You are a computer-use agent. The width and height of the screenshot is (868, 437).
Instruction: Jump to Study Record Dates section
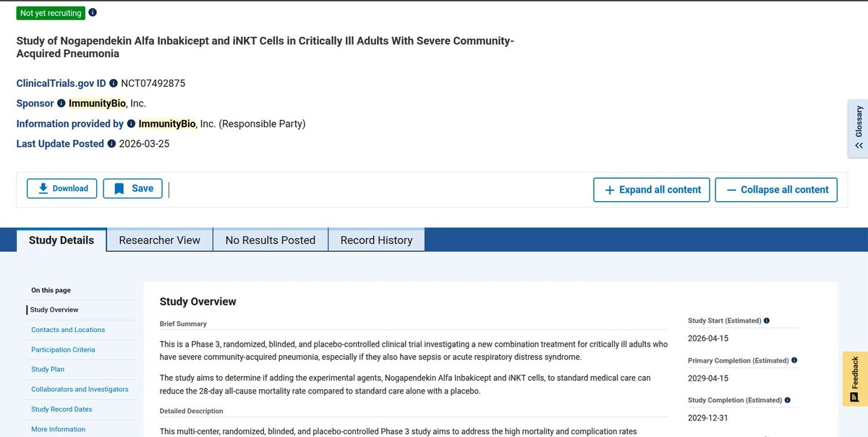(61, 410)
